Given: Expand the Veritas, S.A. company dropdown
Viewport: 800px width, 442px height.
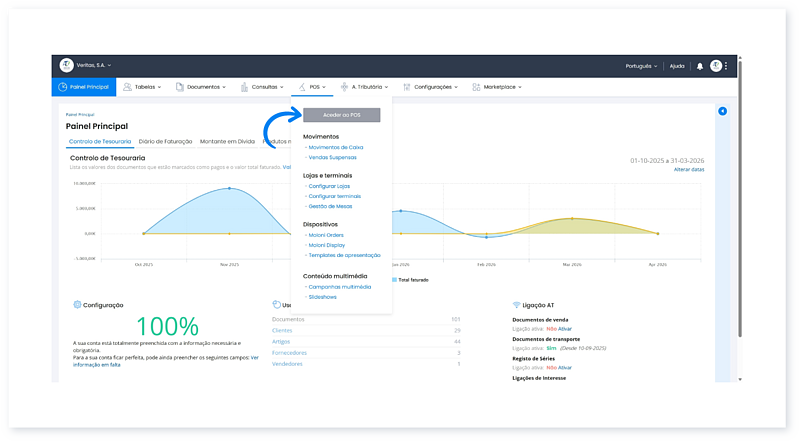Looking at the screenshot, I should [x=95, y=66].
